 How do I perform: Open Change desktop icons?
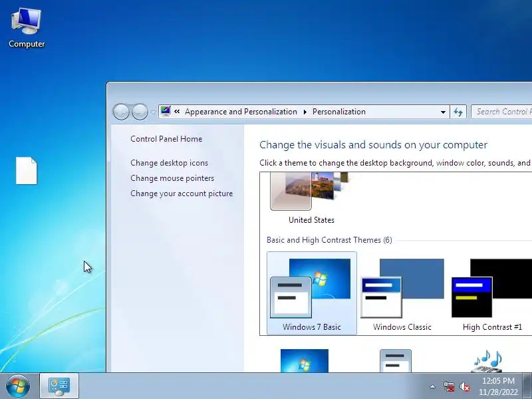pyautogui.click(x=170, y=163)
